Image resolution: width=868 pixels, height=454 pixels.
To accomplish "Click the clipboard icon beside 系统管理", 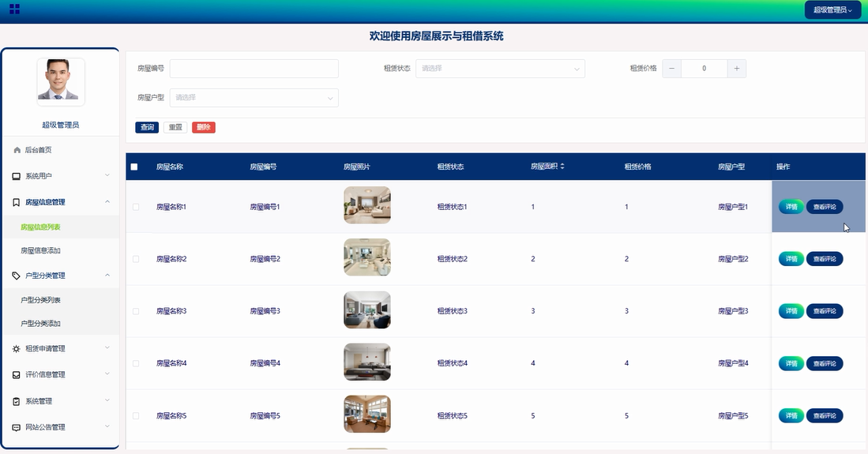I will point(16,401).
